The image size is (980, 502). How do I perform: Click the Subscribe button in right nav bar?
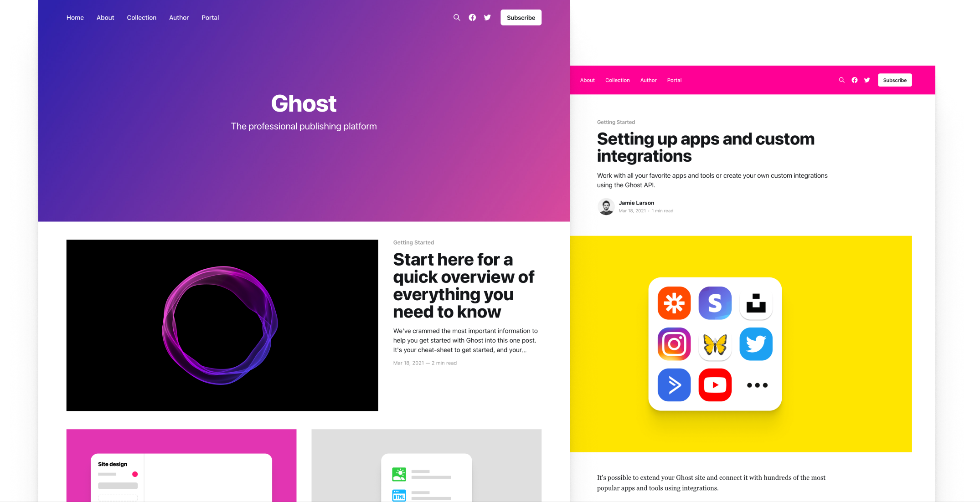895,80
